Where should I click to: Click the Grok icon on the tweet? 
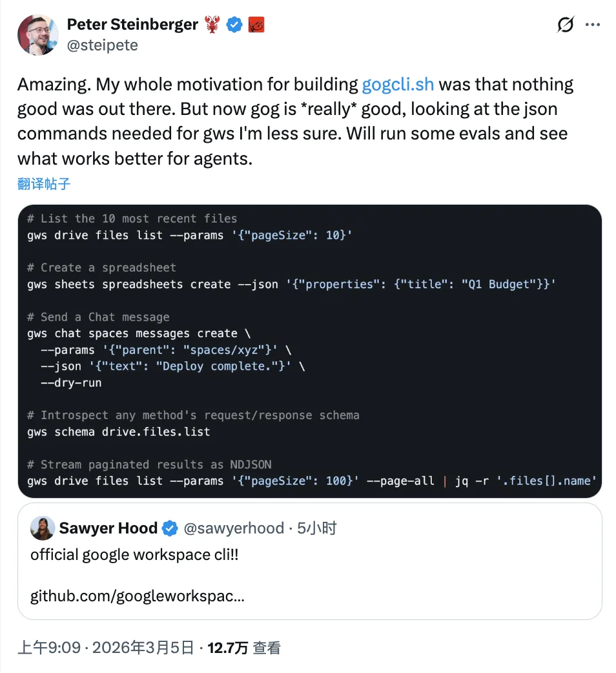coord(565,24)
